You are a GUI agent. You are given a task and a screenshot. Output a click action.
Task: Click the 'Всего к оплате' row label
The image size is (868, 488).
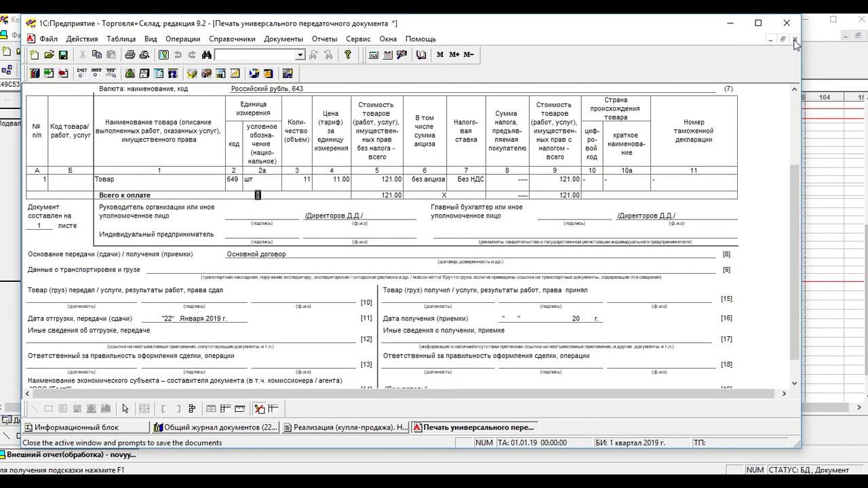coord(125,195)
